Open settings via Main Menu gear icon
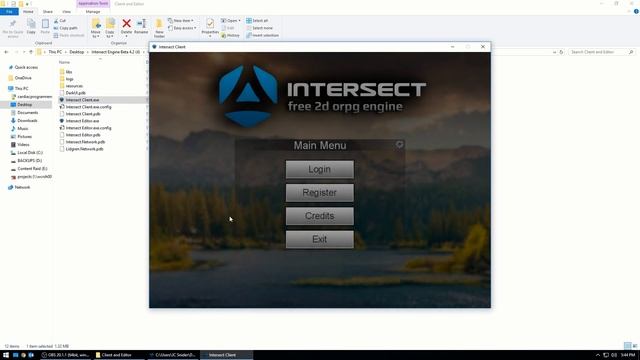 click(x=400, y=144)
